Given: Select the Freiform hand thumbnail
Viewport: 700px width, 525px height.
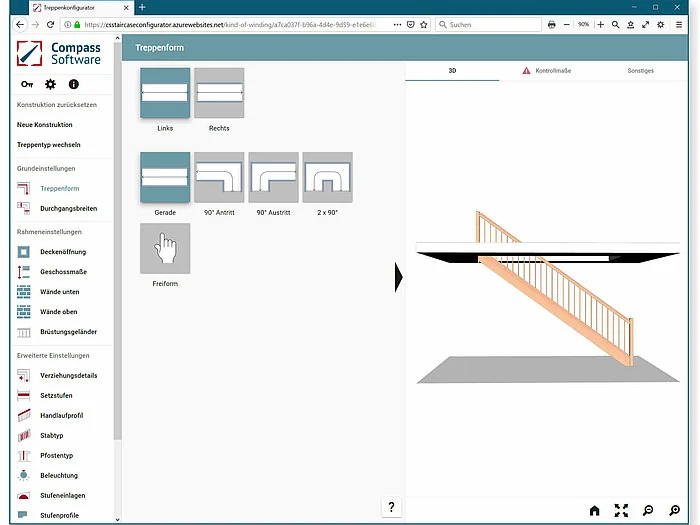Looking at the screenshot, I should click(x=165, y=248).
